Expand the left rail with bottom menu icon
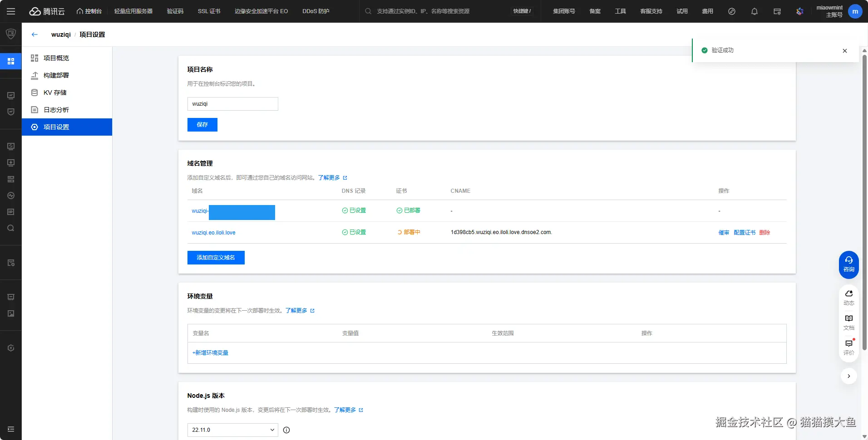868x440 pixels. point(11,429)
